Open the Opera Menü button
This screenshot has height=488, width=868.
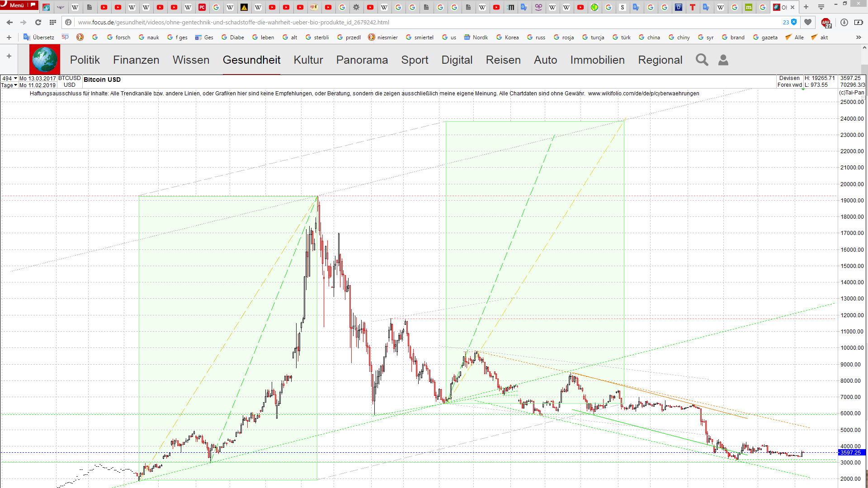point(17,5)
